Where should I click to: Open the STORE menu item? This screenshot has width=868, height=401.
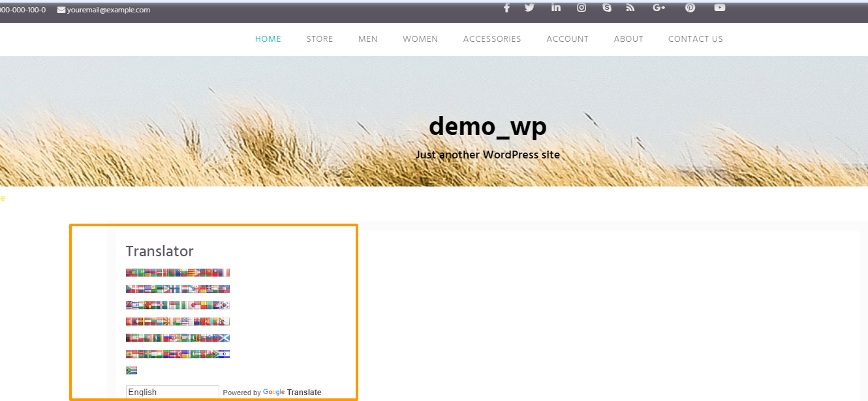pos(320,39)
